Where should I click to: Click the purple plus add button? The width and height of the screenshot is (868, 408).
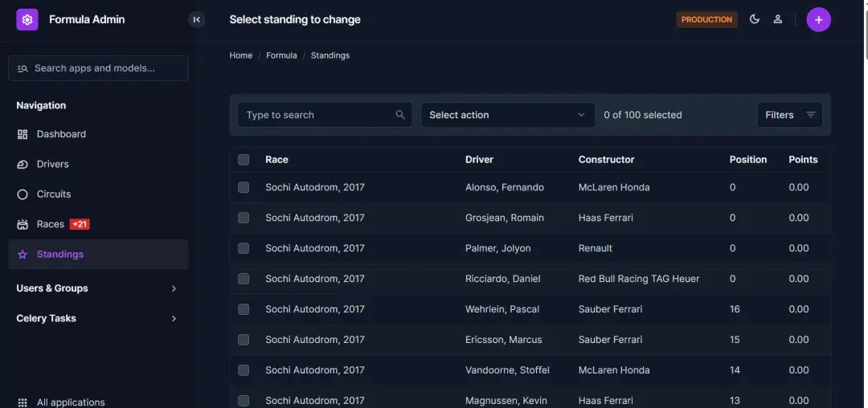point(818,20)
